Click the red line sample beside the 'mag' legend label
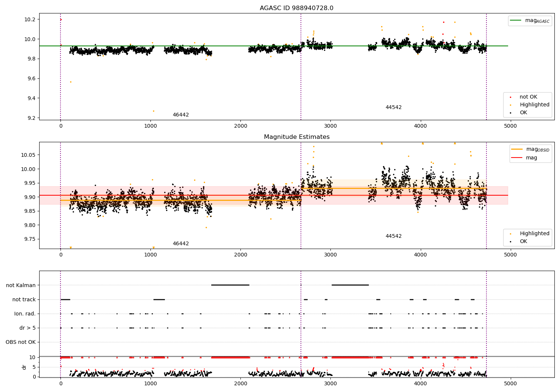 pyautogui.click(x=517, y=158)
